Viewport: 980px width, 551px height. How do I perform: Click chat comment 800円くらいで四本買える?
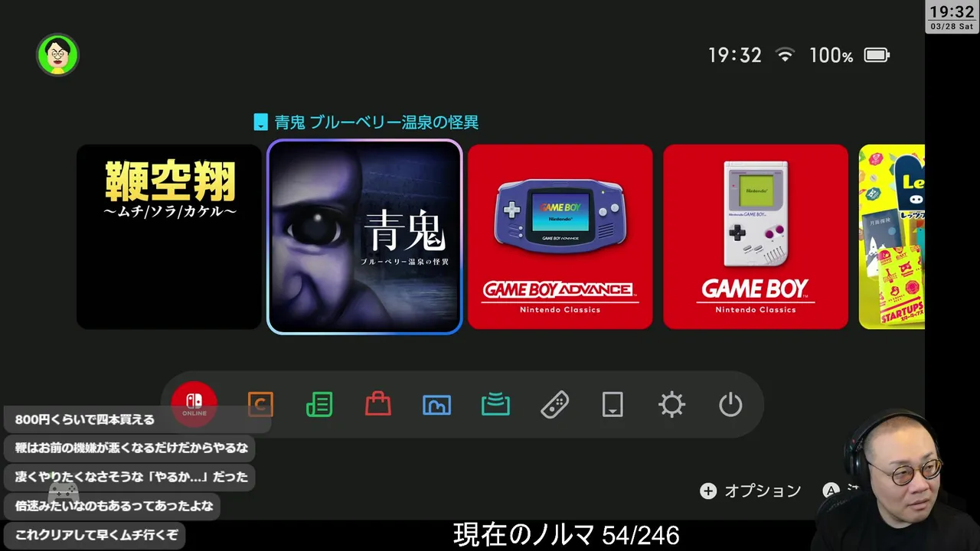click(x=85, y=419)
